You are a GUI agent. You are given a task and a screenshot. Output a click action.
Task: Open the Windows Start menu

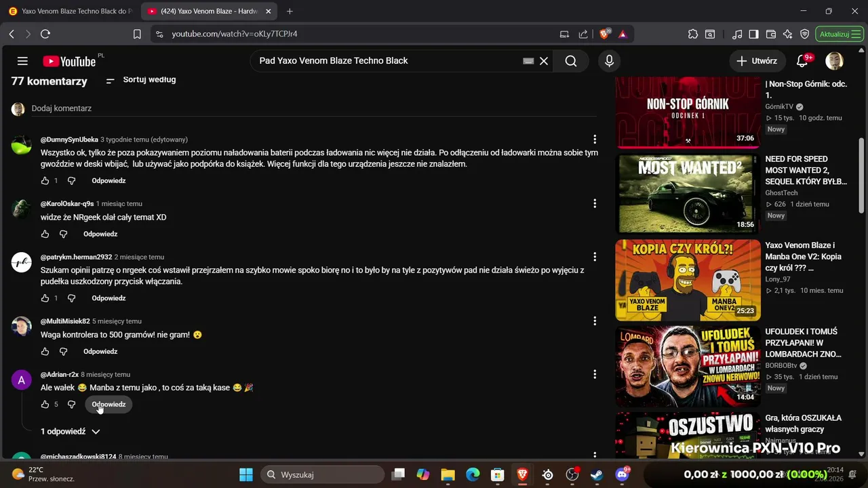pos(246,474)
